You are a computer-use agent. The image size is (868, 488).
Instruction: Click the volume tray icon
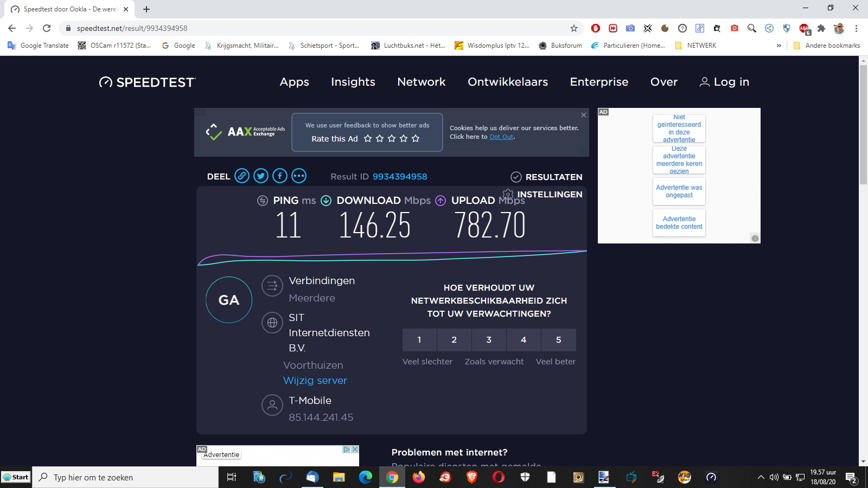[774, 477]
